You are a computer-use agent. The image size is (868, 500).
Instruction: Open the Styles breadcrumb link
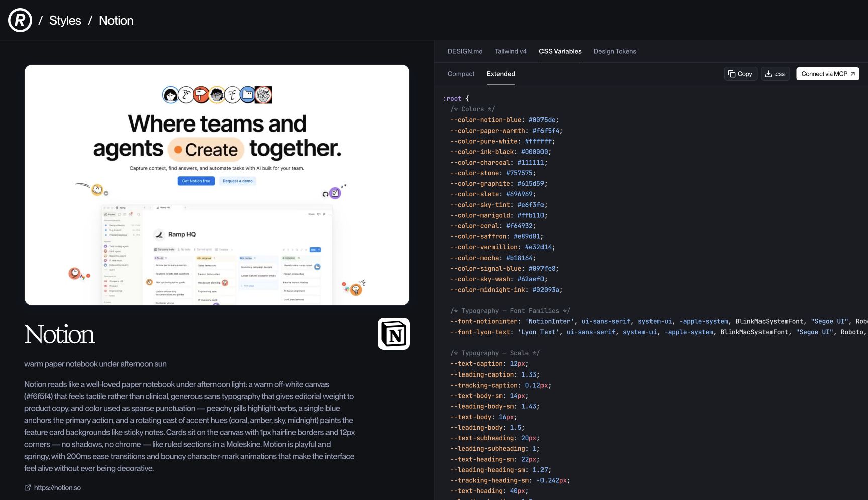65,21
